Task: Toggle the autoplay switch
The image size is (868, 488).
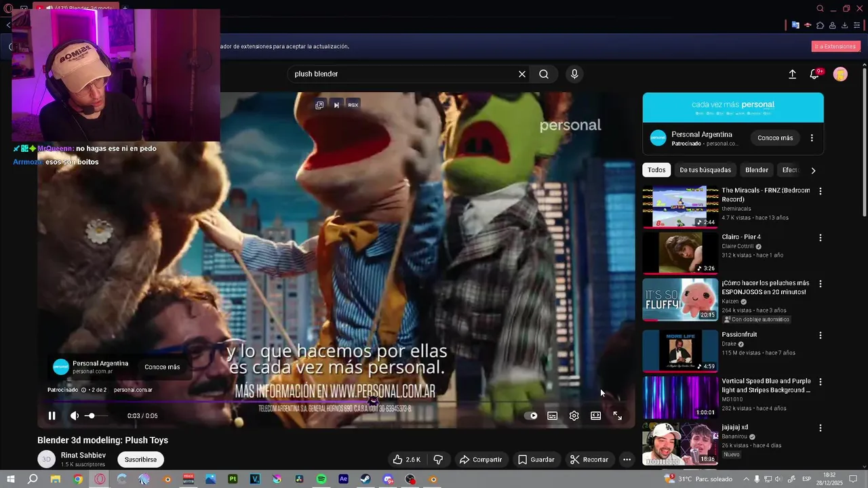Action: point(531,415)
